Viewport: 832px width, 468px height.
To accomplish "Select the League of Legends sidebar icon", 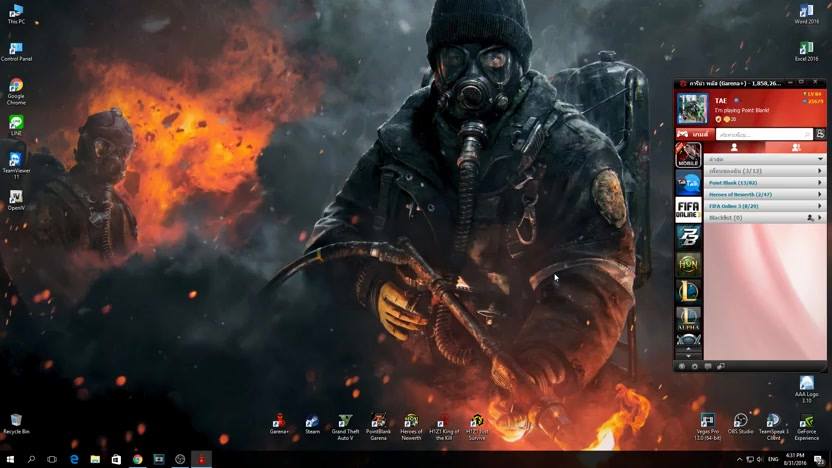I will point(688,291).
